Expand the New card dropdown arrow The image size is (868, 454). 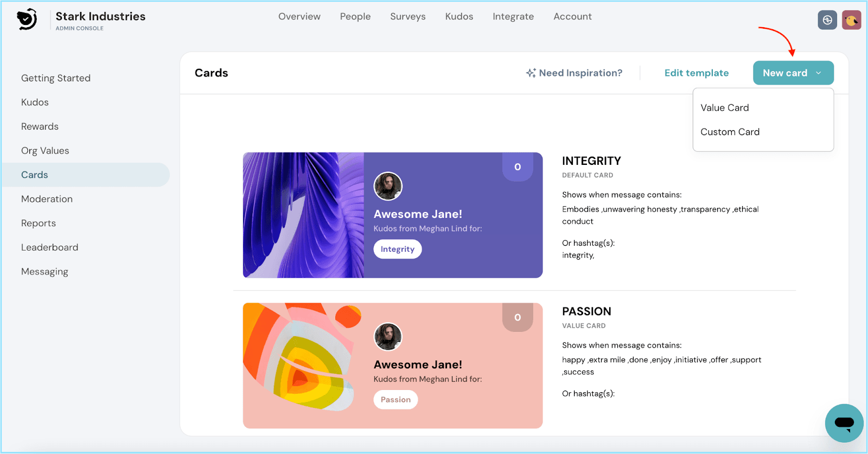pyautogui.click(x=819, y=73)
